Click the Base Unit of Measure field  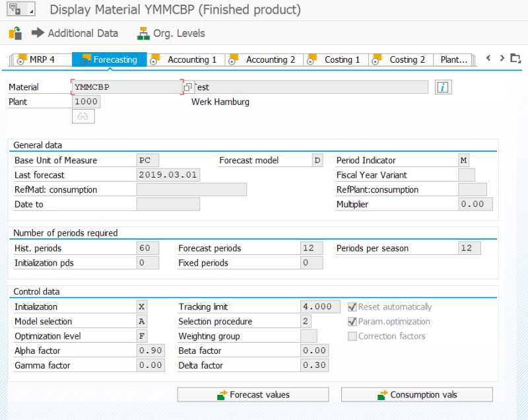(x=147, y=160)
